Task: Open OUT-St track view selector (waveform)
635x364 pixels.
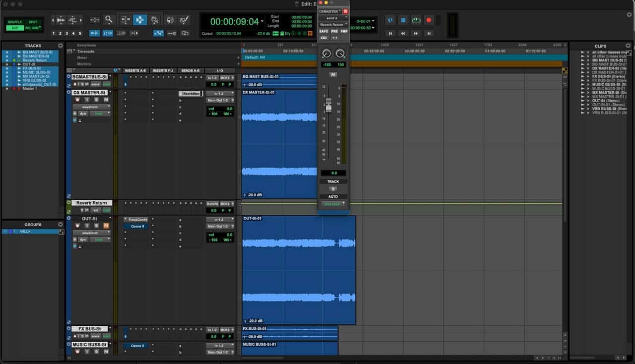Action: (x=91, y=233)
